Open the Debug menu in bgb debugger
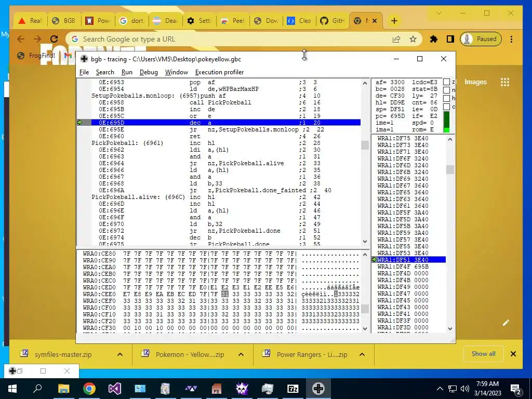 149,72
